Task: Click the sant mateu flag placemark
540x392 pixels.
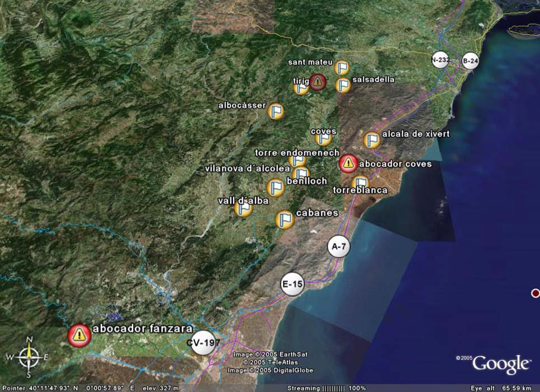Action: (x=342, y=68)
